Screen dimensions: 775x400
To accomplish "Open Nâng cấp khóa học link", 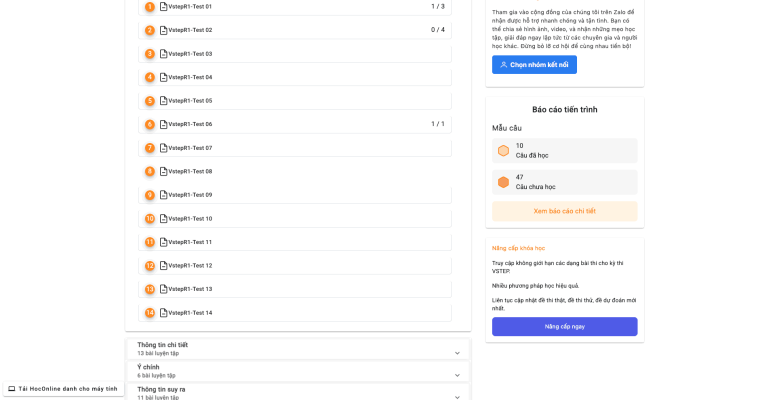I will coord(518,248).
